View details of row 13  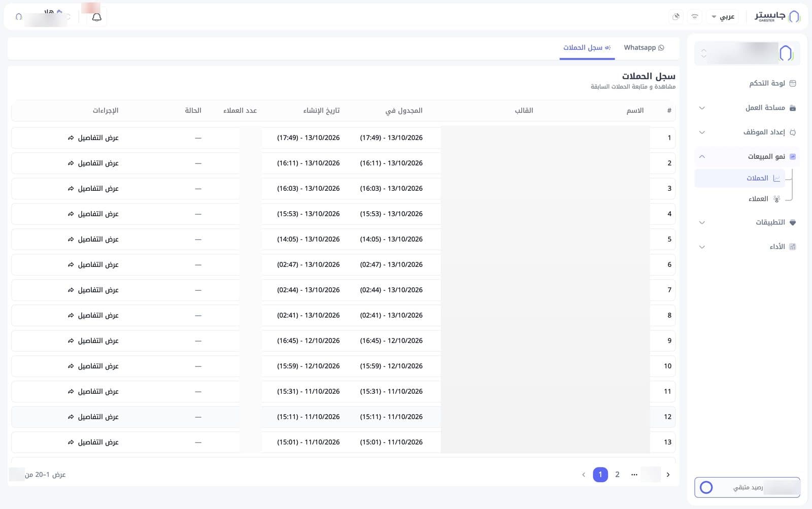click(93, 442)
